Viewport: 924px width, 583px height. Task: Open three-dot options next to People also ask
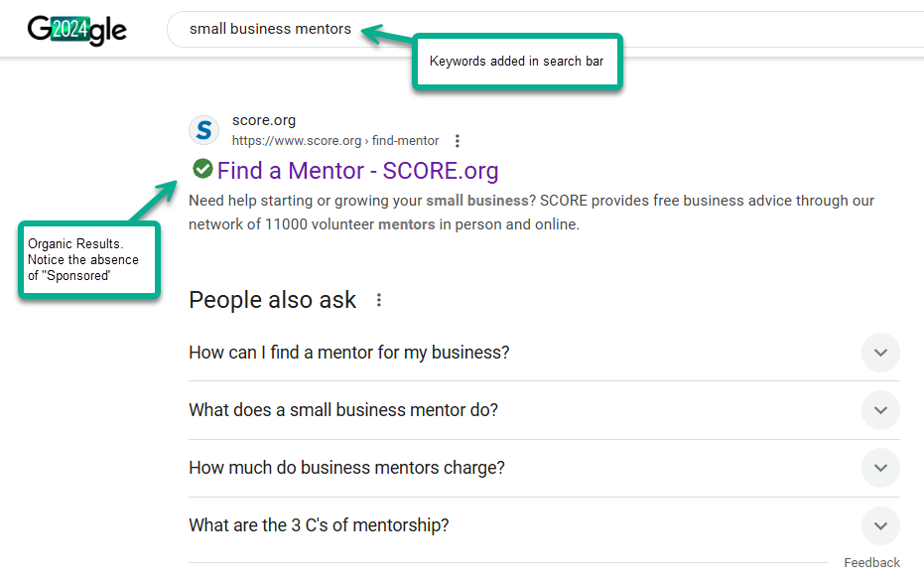click(x=379, y=300)
